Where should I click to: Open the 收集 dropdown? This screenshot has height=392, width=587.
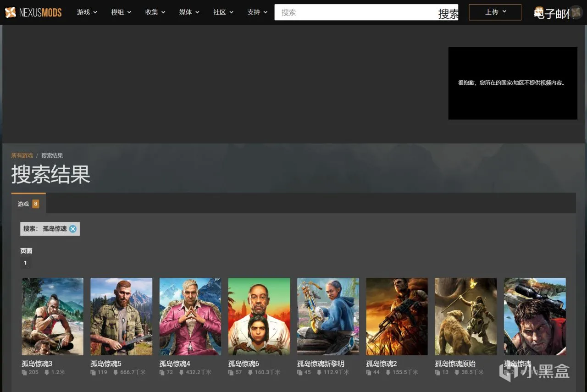tap(155, 12)
